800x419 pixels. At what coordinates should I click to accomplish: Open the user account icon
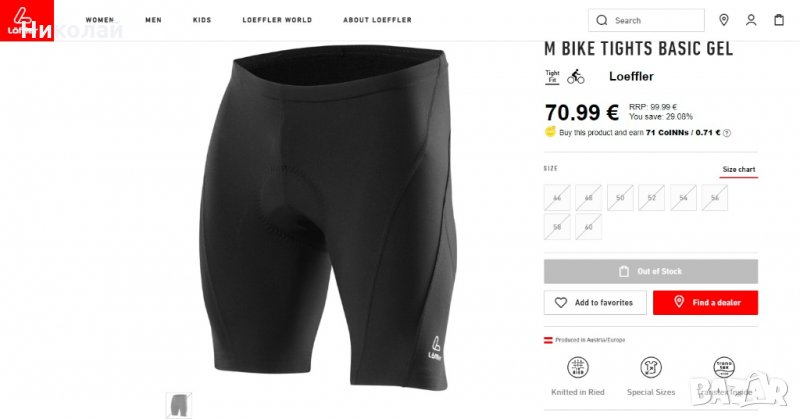pyautogui.click(x=751, y=20)
